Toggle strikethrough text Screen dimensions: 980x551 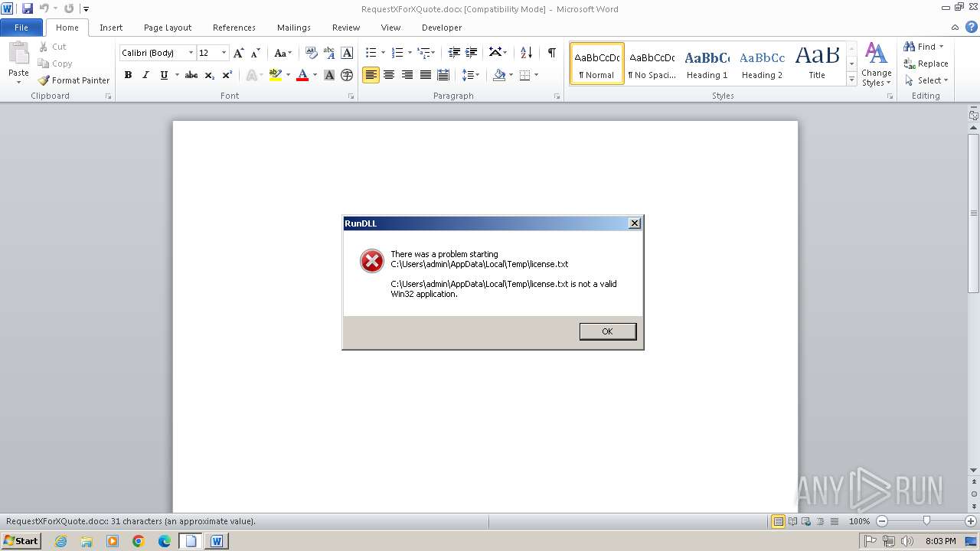[x=191, y=75]
